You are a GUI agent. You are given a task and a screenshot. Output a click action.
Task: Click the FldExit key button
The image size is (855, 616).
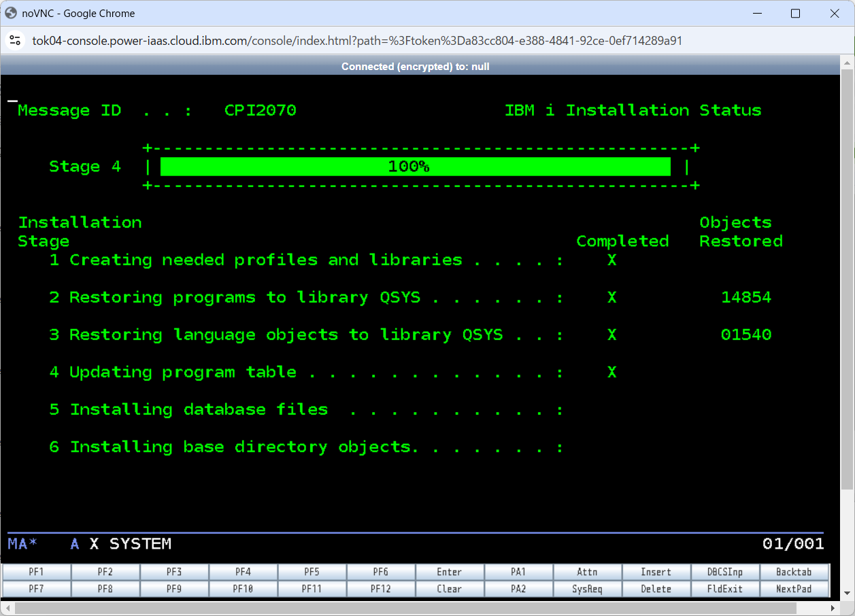(725, 589)
